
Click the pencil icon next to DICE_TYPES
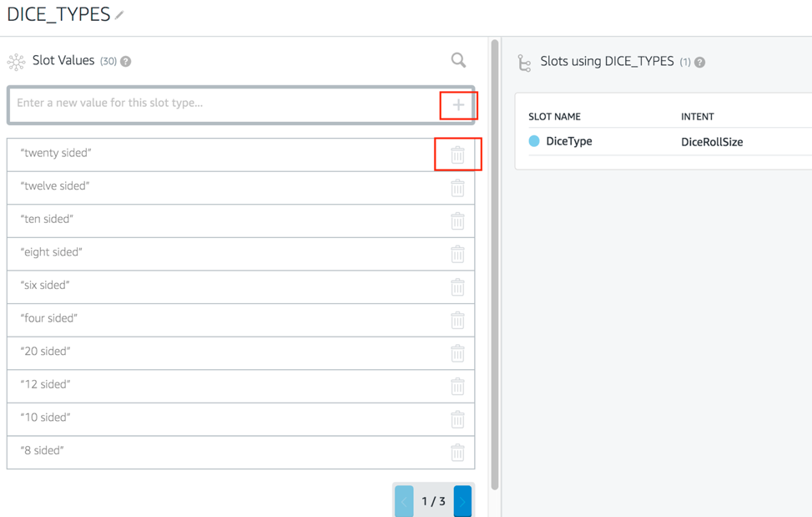(120, 15)
